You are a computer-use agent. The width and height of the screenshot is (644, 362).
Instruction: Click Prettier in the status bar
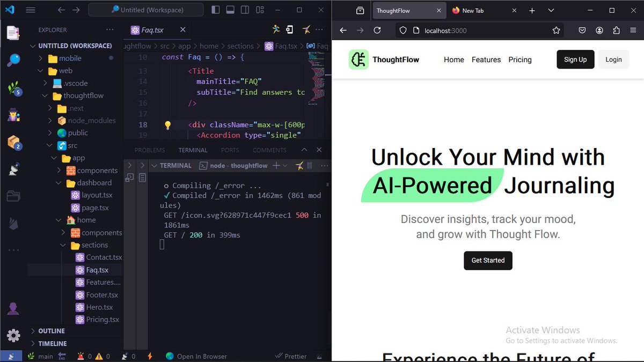coord(290,356)
